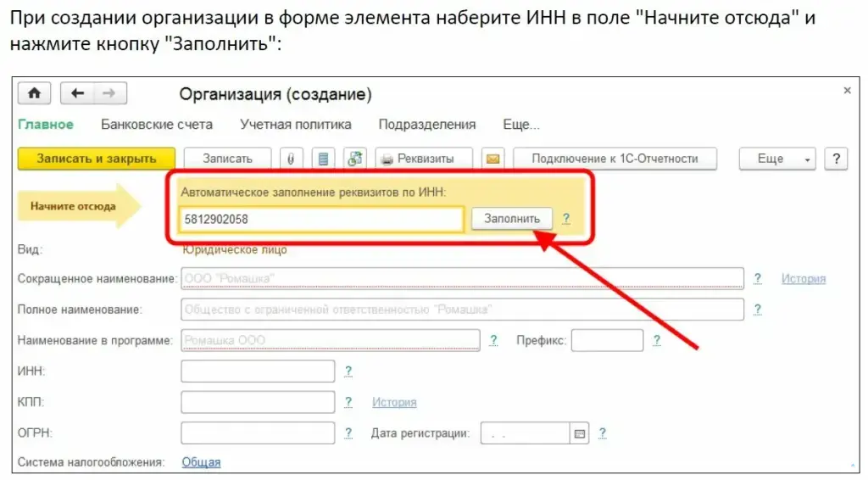The height and width of the screenshot is (480, 868).
Task: Click the document exchange icon beside Реквизиты
Action: 355,159
